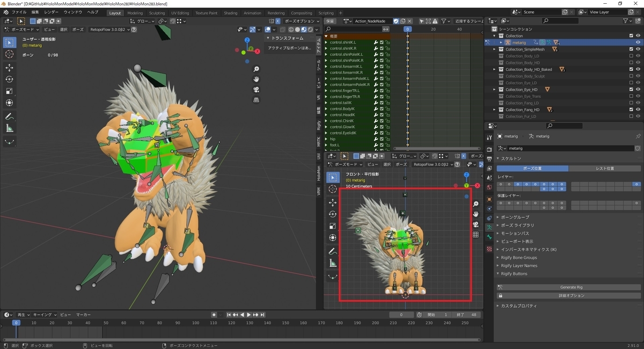Click the Generate Rig button
This screenshot has height=349, width=644.
point(572,287)
